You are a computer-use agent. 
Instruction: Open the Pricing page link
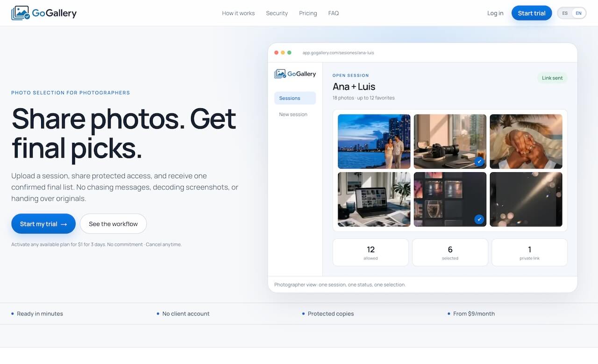coord(308,13)
